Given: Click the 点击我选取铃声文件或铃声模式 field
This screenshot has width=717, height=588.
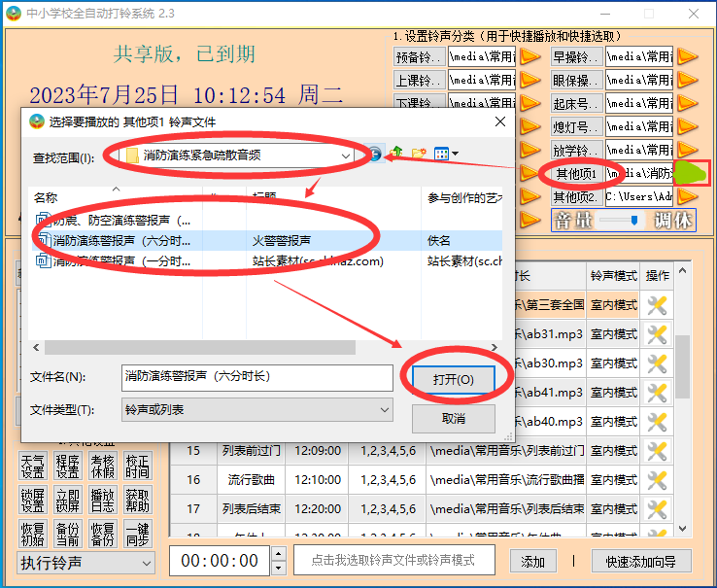Looking at the screenshot, I should point(394,560).
